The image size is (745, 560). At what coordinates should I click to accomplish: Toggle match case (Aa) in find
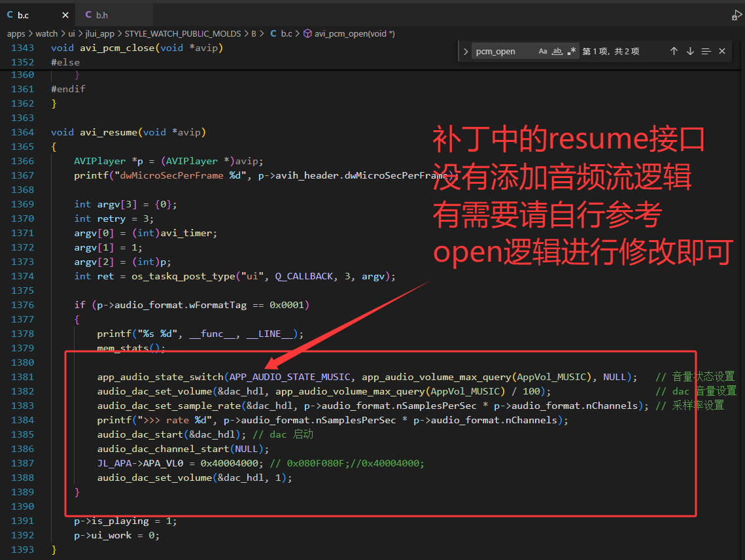[543, 51]
